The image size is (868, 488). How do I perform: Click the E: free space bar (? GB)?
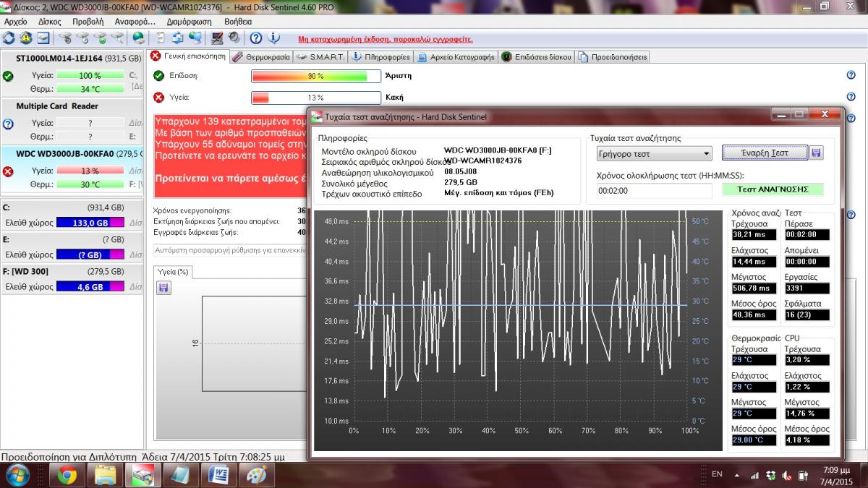click(90, 254)
